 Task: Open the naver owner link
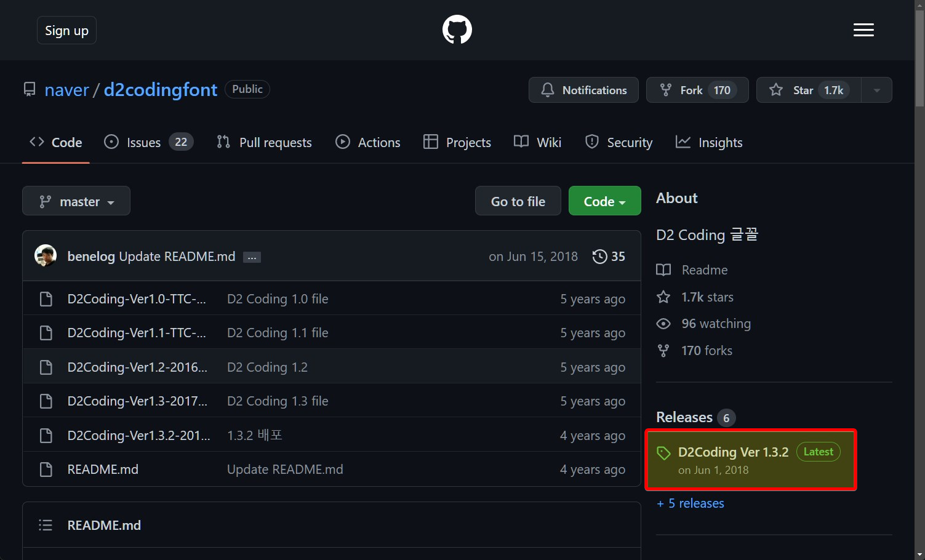(x=66, y=90)
